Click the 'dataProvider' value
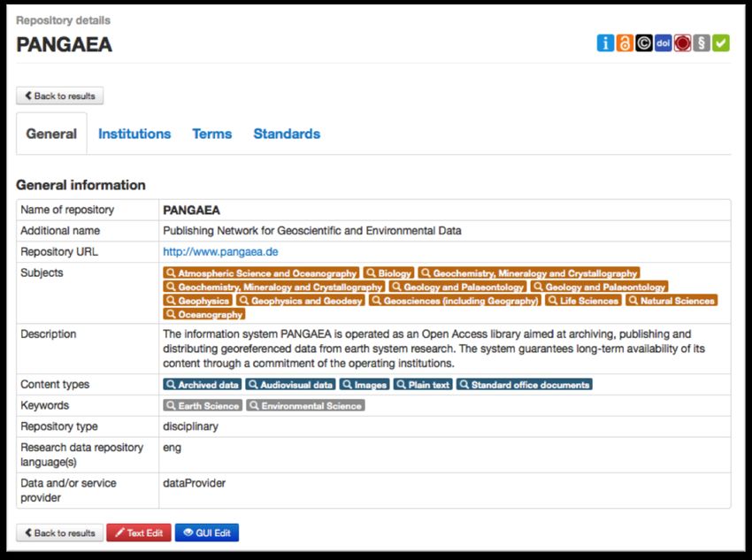This screenshot has height=560, width=752. 195,483
